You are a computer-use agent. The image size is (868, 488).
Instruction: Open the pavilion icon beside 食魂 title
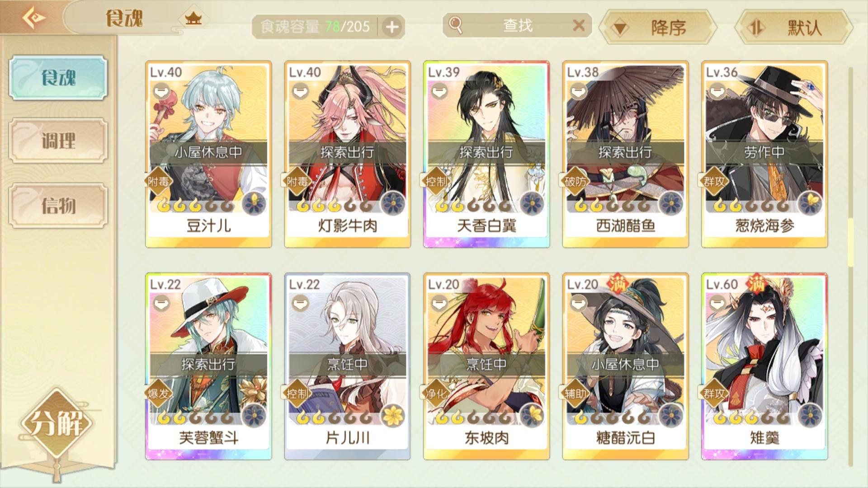tap(193, 19)
